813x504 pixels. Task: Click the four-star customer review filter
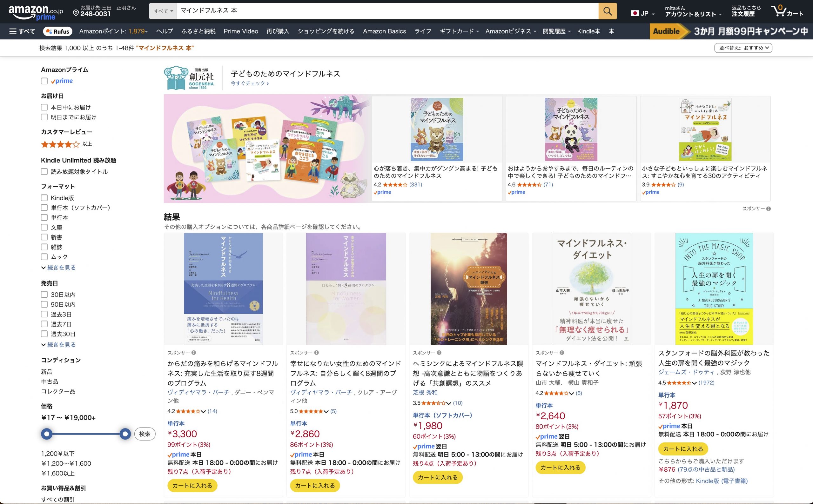[60, 144]
